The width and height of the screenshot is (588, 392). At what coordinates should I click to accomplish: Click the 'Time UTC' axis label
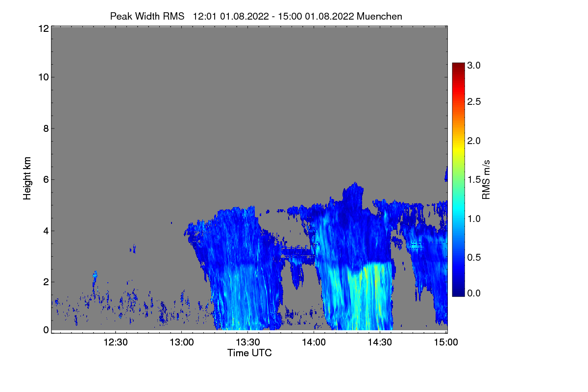(249, 353)
